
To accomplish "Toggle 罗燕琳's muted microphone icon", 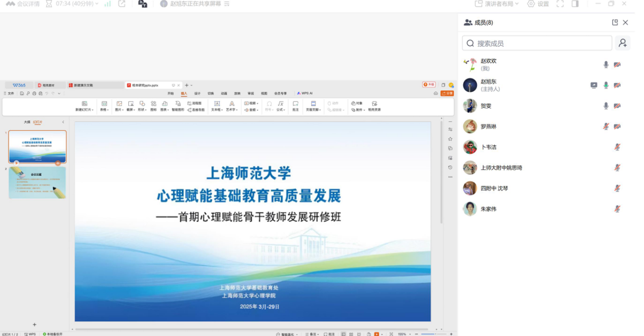I will [605, 126].
